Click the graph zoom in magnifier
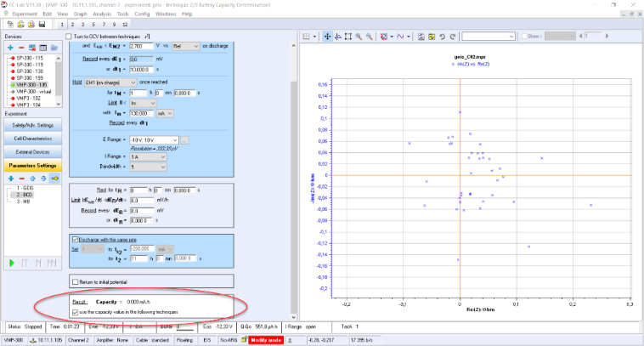Screen dimensions: 644x346 (359, 37)
